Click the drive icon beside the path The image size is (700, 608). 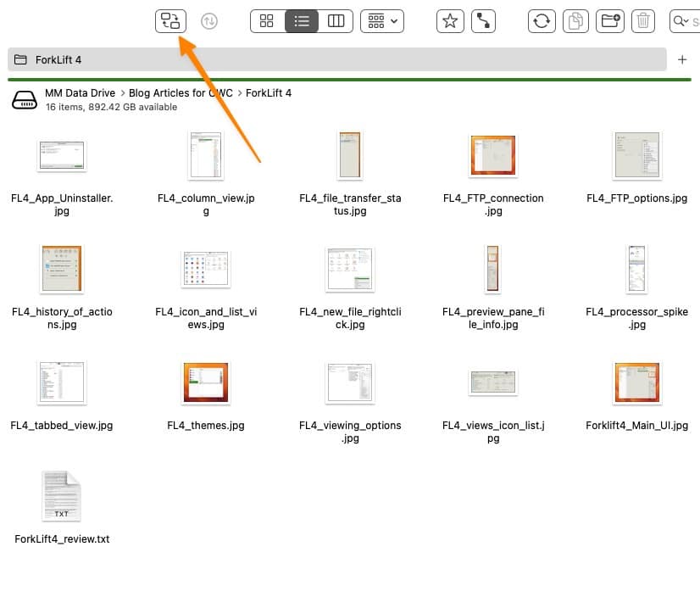click(25, 100)
